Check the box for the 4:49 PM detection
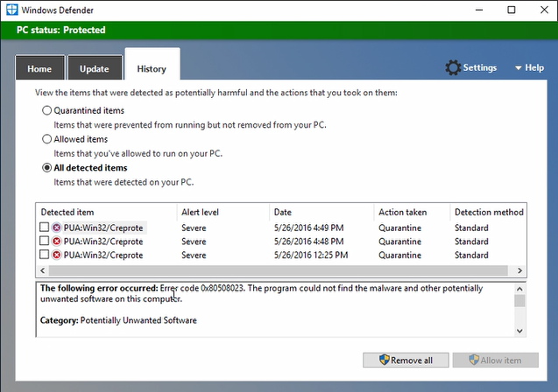 click(44, 227)
